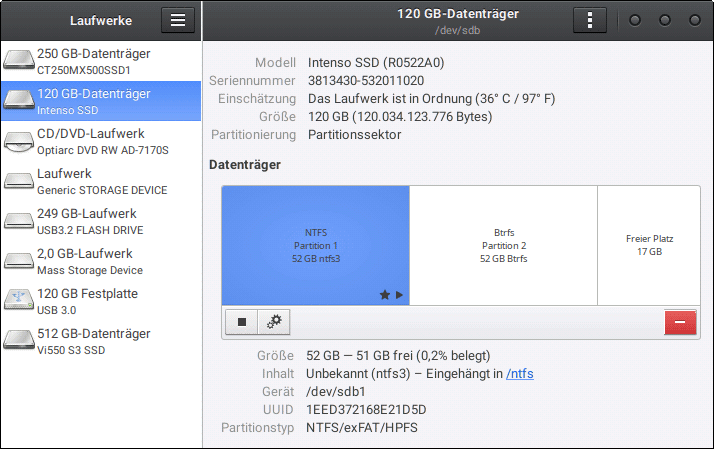Click the mounted play arrow on Partition 1
Viewport: 714px width, 449px height.
tap(399, 295)
